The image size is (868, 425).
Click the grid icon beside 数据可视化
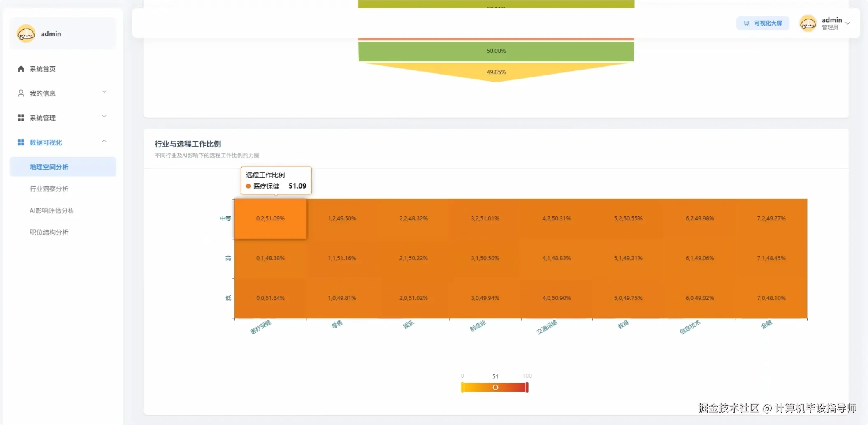(21, 142)
